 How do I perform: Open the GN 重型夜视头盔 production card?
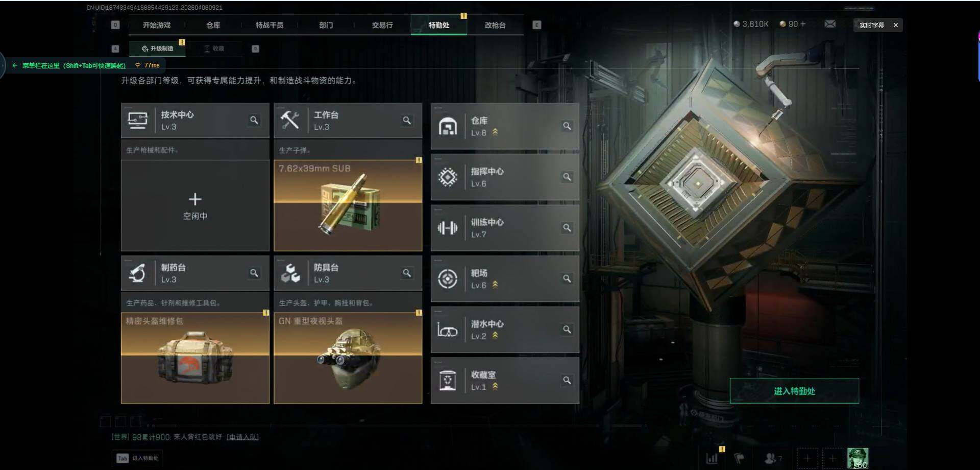click(x=348, y=358)
